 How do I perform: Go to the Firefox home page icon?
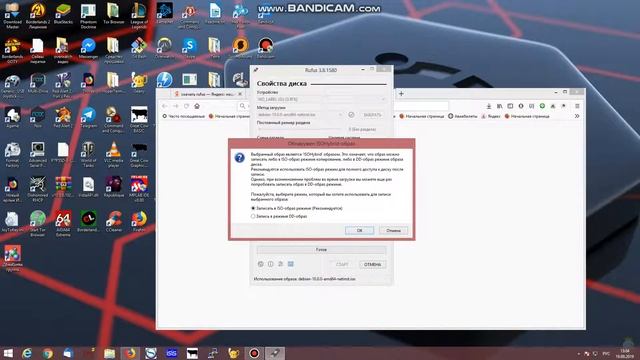coord(197,106)
